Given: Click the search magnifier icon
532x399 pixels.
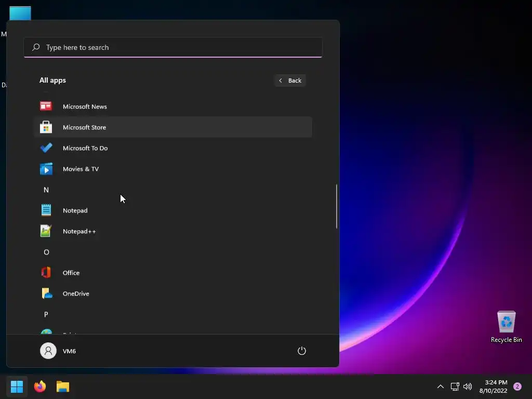Looking at the screenshot, I should [36, 47].
